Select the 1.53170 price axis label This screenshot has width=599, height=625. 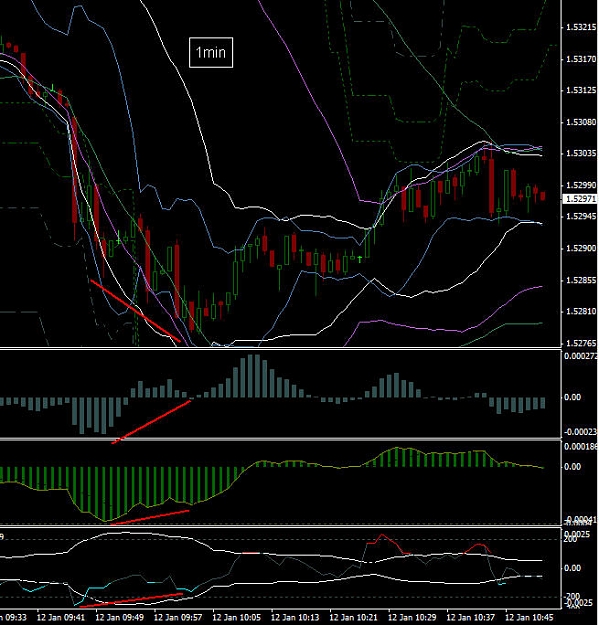pos(581,59)
